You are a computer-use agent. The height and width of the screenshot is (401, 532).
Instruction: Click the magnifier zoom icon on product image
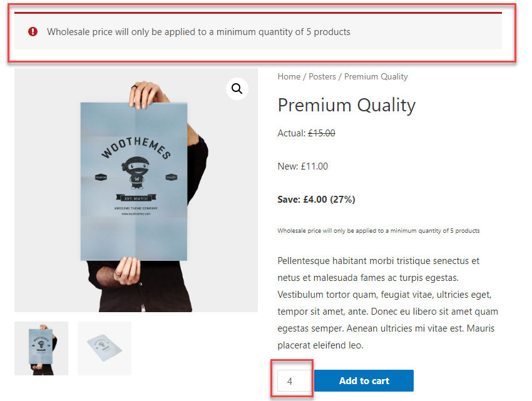point(237,89)
